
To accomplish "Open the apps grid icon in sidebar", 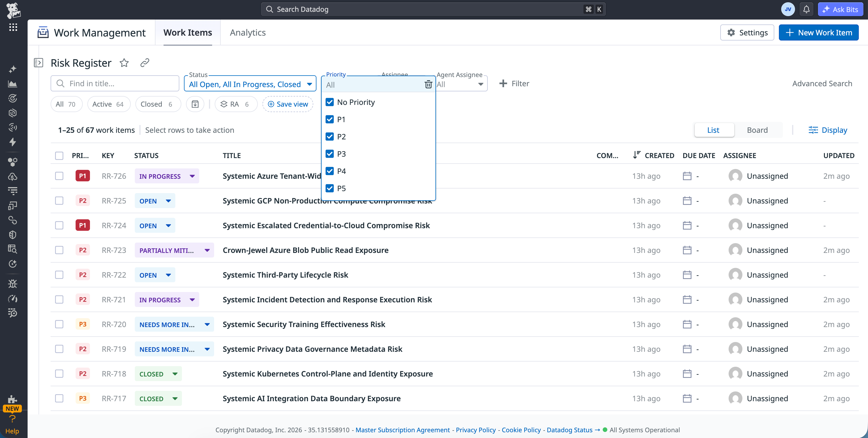I will [13, 27].
